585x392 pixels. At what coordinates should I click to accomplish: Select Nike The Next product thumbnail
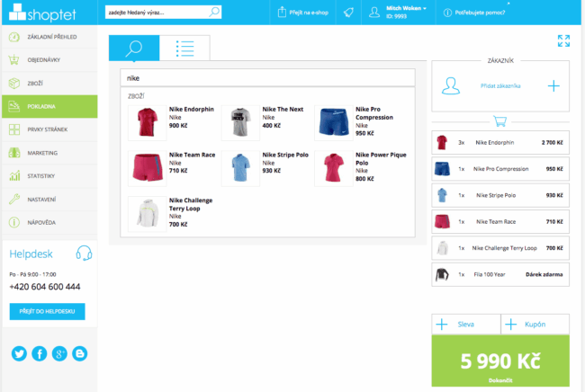(x=240, y=122)
